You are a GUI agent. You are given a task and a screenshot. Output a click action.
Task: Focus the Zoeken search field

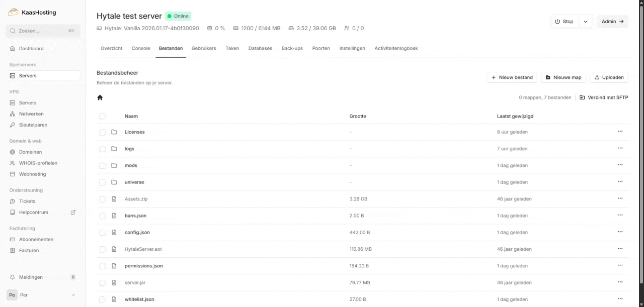point(43,31)
